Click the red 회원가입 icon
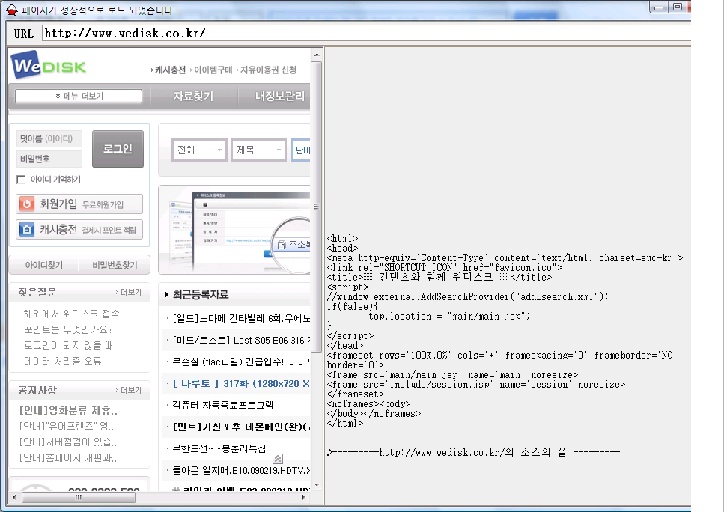Image resolution: width=724 pixels, height=512 pixels. pyautogui.click(x=27, y=204)
